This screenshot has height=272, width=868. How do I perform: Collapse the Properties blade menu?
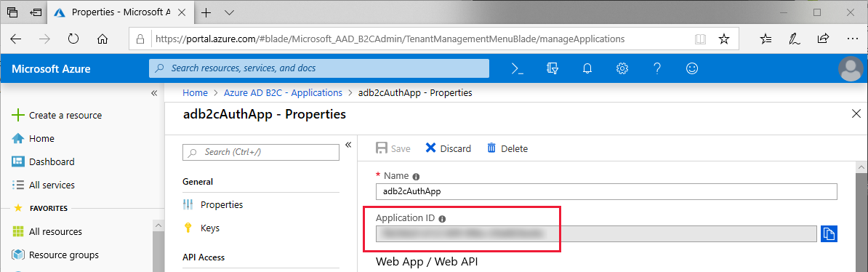point(348,145)
